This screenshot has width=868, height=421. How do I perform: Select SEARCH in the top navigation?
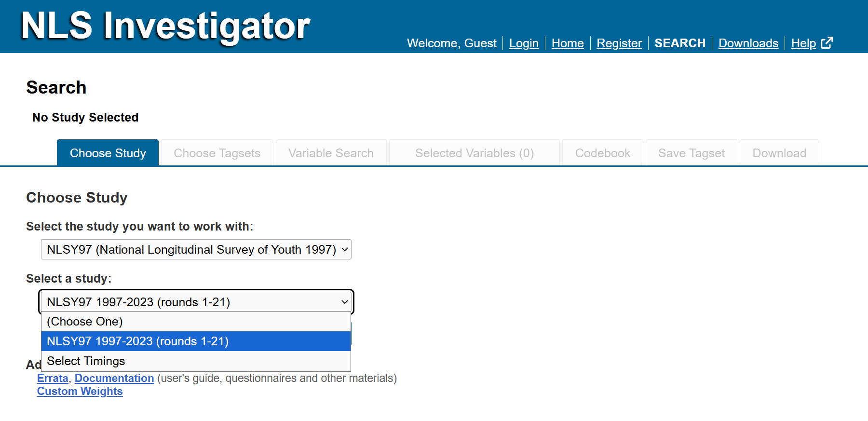point(680,43)
